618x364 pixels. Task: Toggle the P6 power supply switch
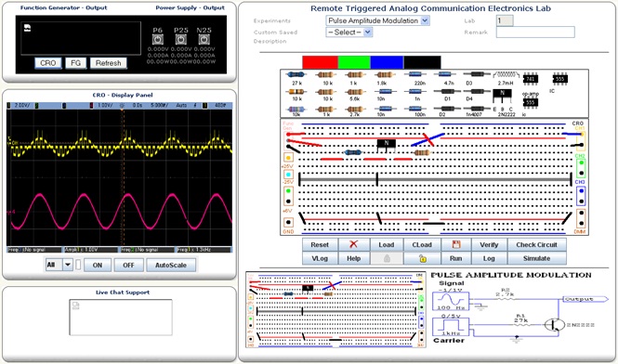pos(158,39)
